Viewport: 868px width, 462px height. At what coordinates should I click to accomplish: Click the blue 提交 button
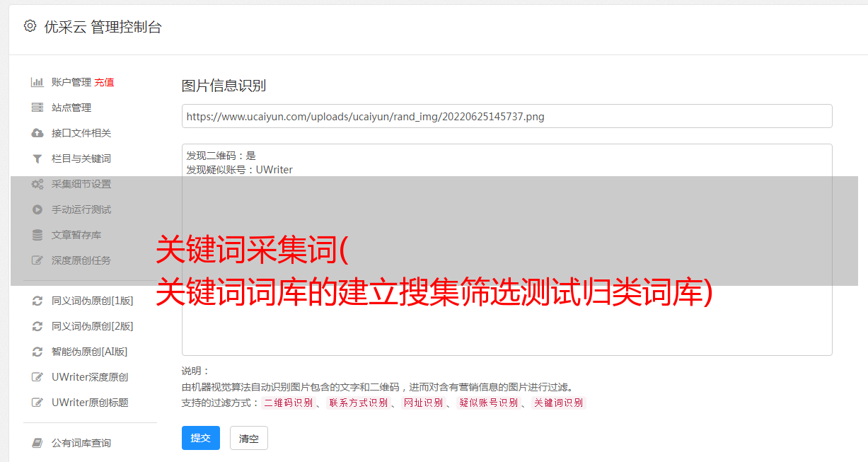point(201,438)
